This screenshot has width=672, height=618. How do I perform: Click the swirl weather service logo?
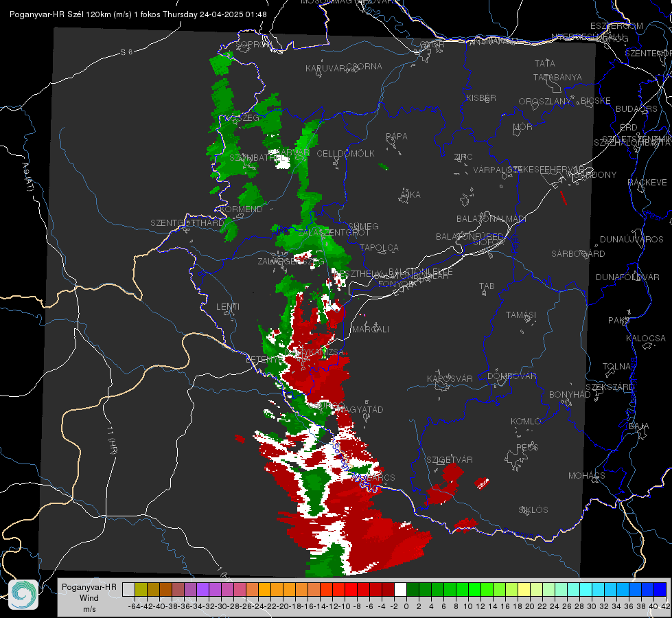click(23, 595)
